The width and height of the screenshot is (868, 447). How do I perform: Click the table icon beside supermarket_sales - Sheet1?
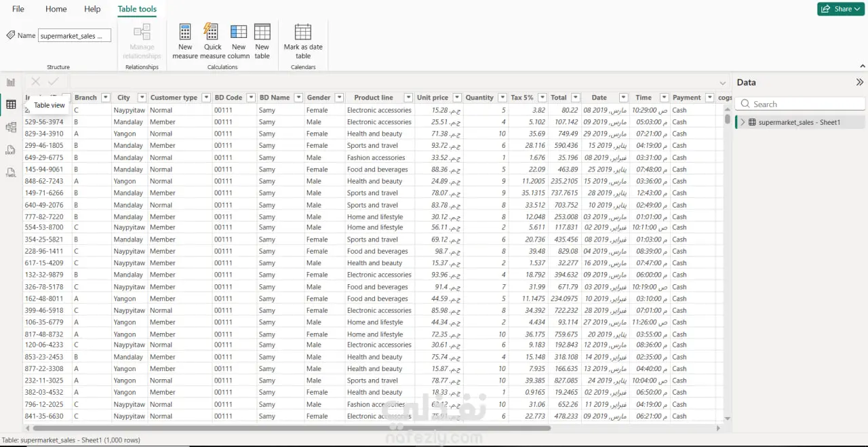(x=752, y=122)
